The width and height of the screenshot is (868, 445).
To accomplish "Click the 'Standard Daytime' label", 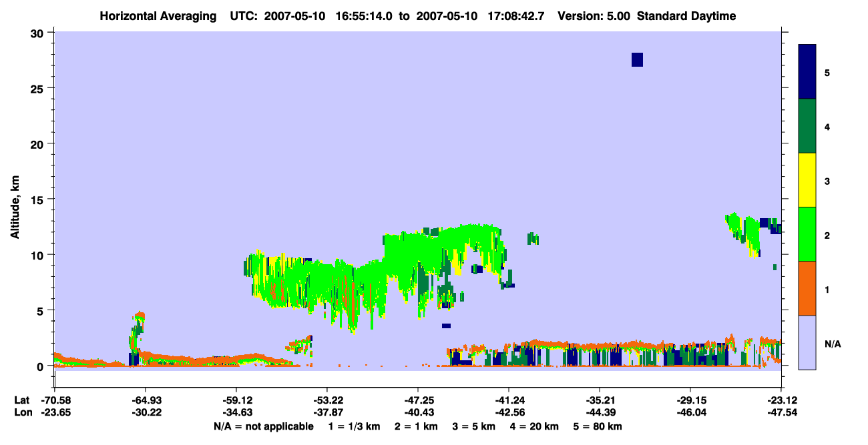I will click(686, 16).
